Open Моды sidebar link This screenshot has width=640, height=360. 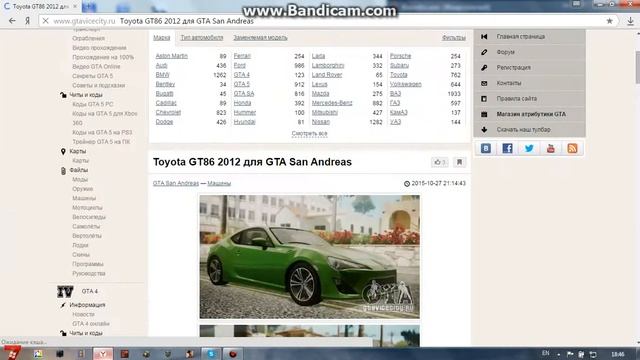pos(80,179)
